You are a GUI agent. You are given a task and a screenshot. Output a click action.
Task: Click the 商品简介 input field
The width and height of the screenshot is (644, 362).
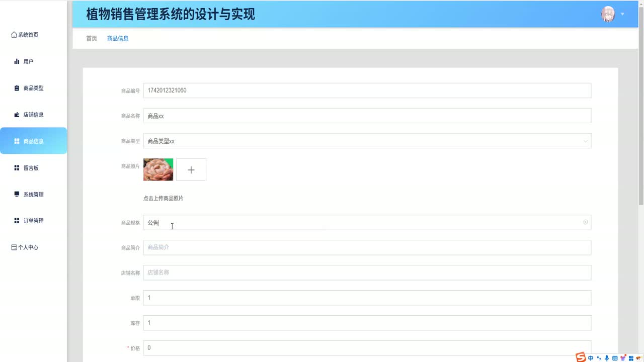pos(367,247)
